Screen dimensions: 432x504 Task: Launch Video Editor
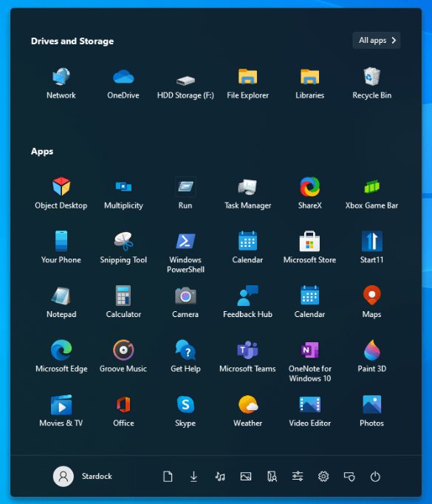(x=309, y=410)
